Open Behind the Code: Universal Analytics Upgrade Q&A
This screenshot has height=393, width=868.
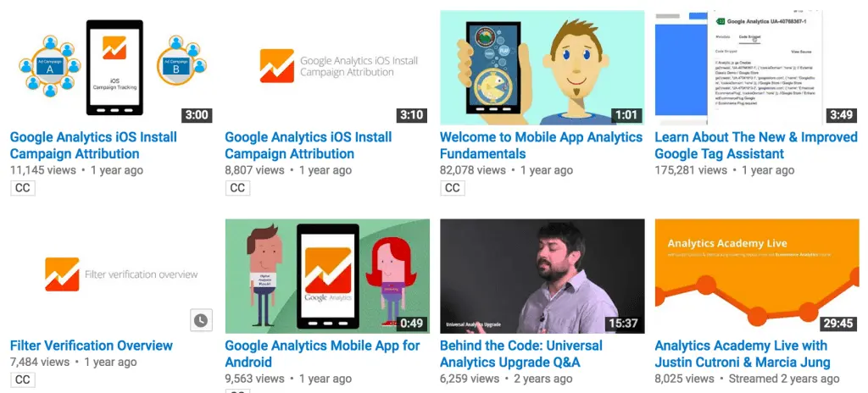pos(521,354)
